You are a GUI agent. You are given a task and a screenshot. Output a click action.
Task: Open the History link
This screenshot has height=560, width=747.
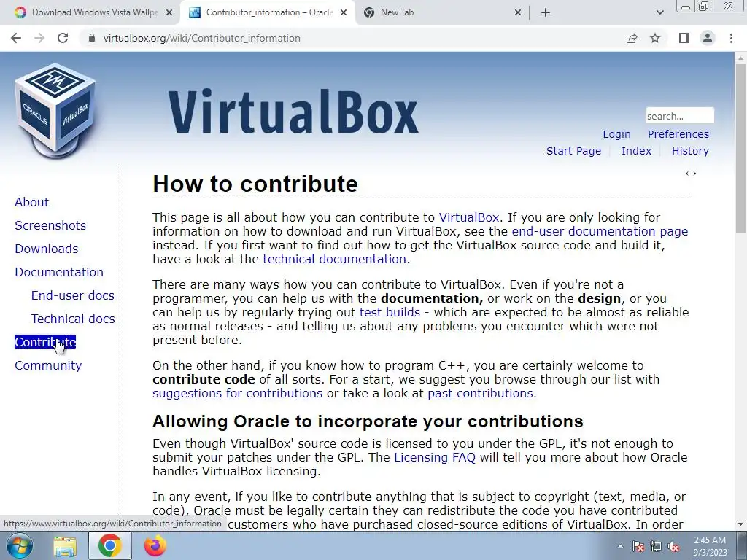point(690,151)
